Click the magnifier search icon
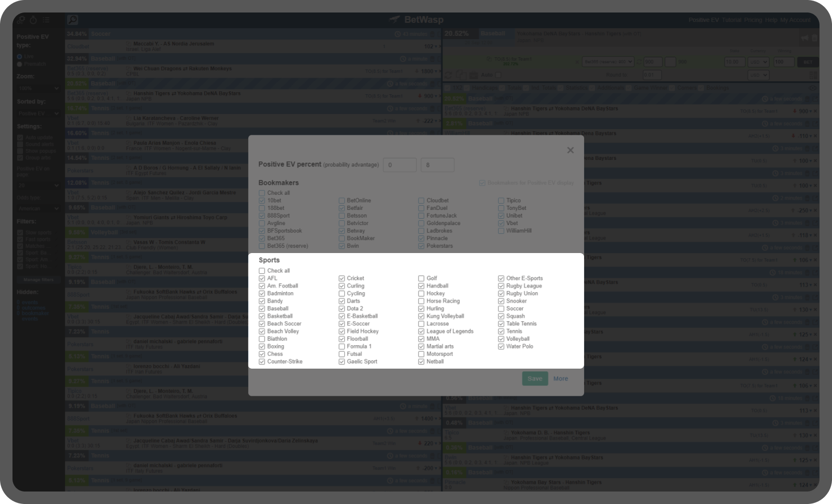This screenshot has width=832, height=504. click(x=73, y=20)
